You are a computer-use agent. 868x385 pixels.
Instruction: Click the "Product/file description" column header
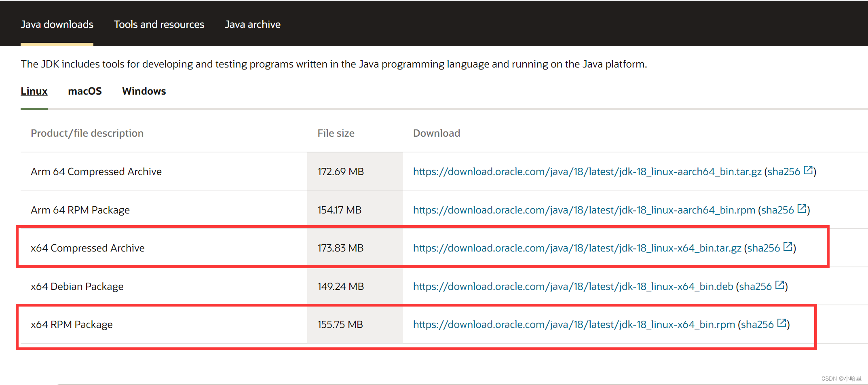coord(87,133)
